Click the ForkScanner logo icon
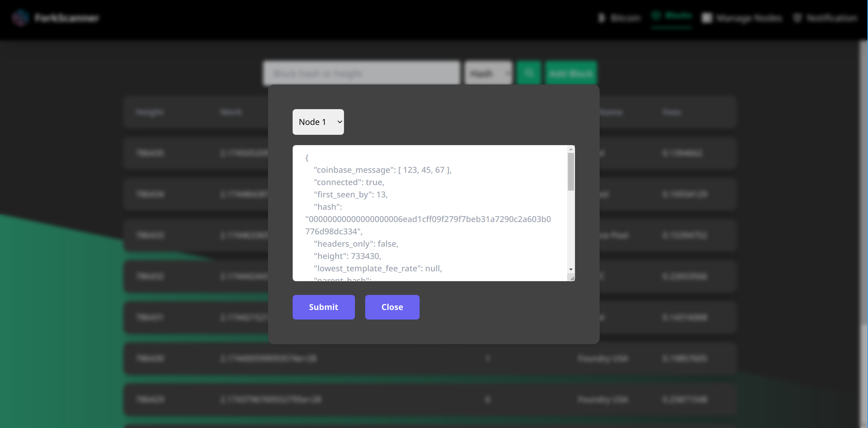Viewport: 868px width, 428px height. pos(21,17)
